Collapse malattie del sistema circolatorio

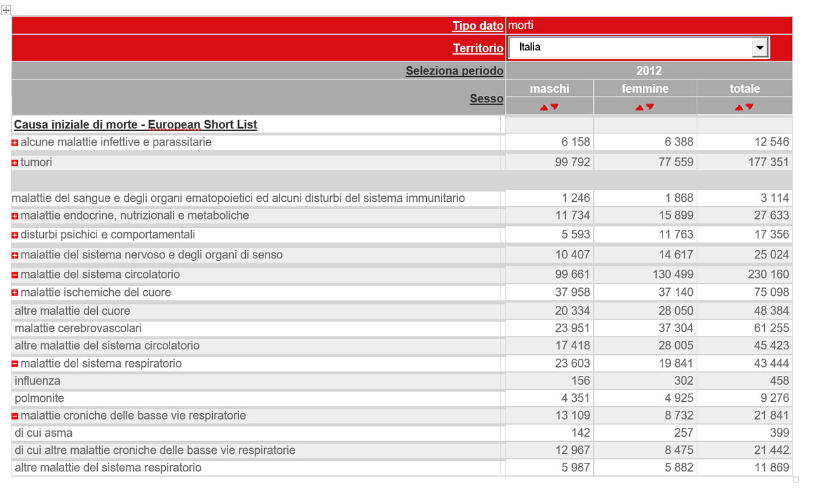point(15,276)
